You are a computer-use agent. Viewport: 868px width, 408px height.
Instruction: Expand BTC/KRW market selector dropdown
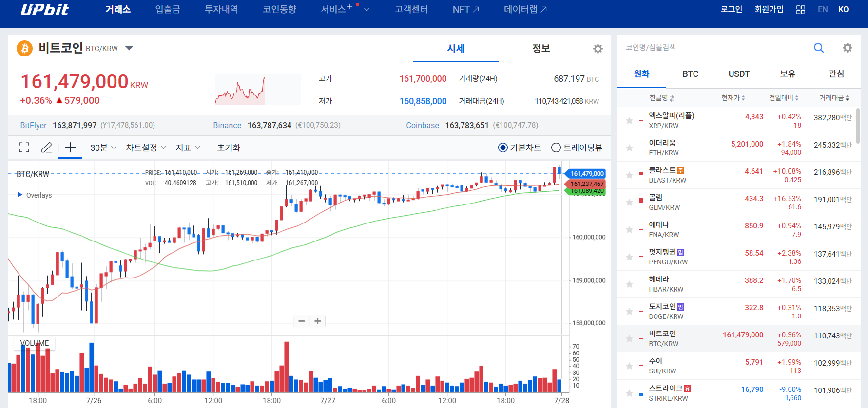tap(129, 48)
